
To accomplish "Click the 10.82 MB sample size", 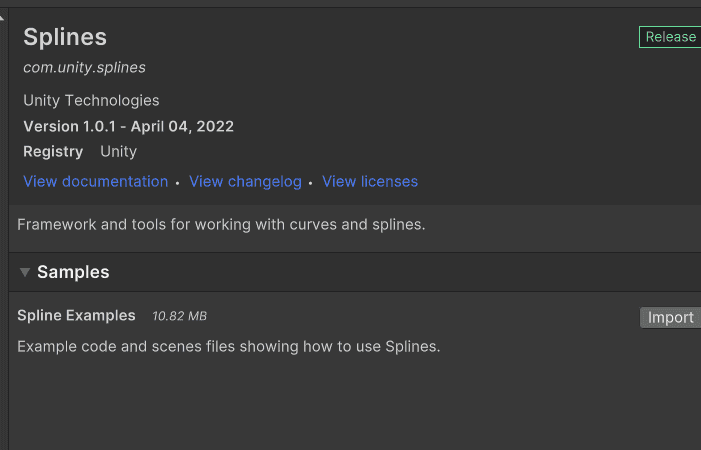I will coord(179,316).
